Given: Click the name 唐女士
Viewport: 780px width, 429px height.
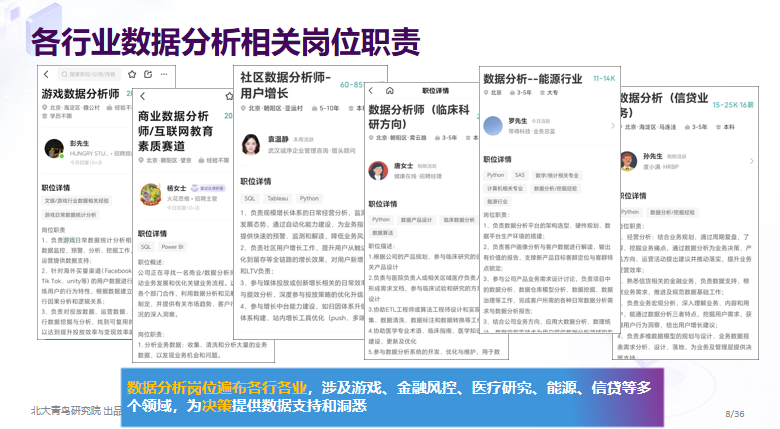Looking at the screenshot, I should [404, 166].
